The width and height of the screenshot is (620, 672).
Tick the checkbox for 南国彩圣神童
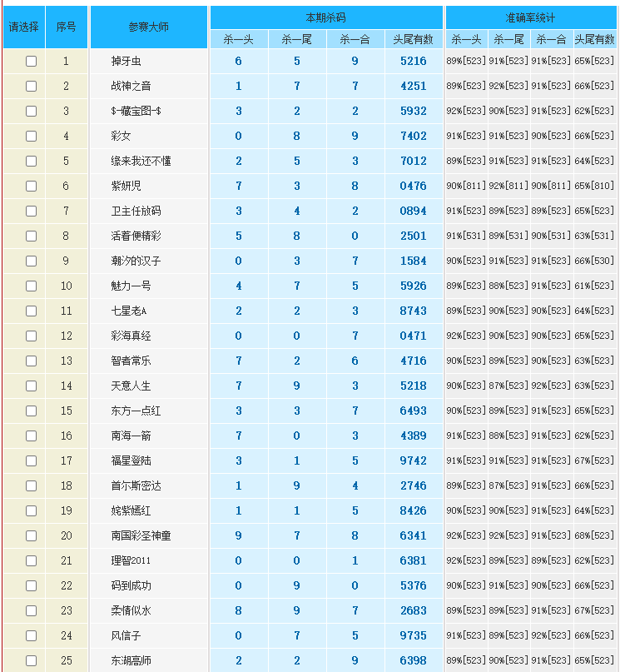click(x=32, y=535)
